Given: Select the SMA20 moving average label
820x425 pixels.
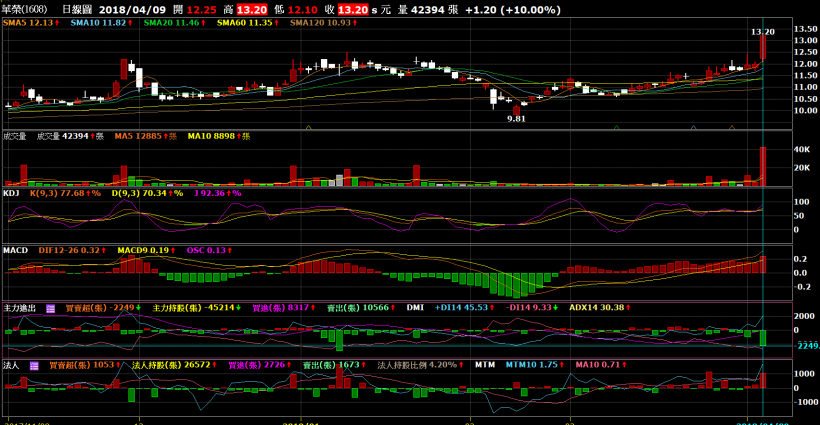Looking at the screenshot, I should pos(171,21).
